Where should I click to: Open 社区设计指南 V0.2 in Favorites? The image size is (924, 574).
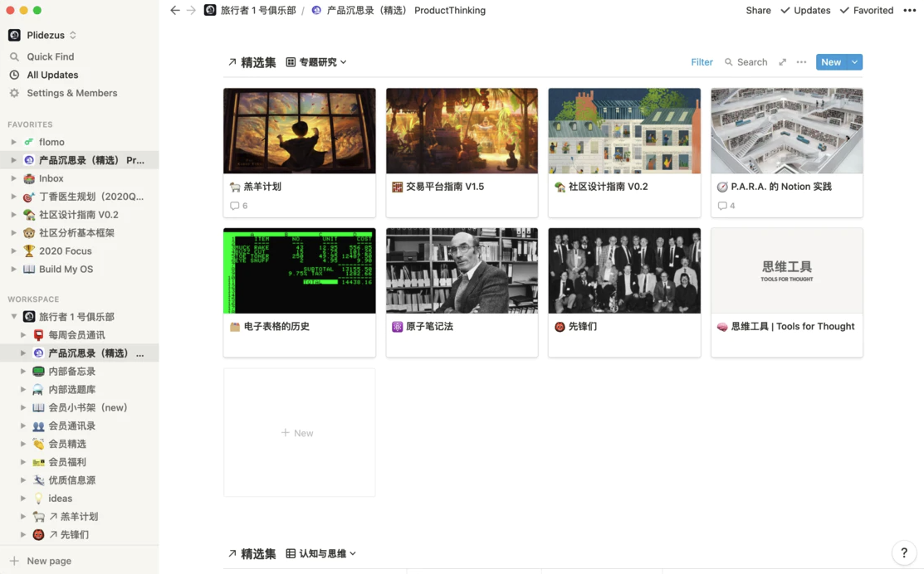pos(78,215)
